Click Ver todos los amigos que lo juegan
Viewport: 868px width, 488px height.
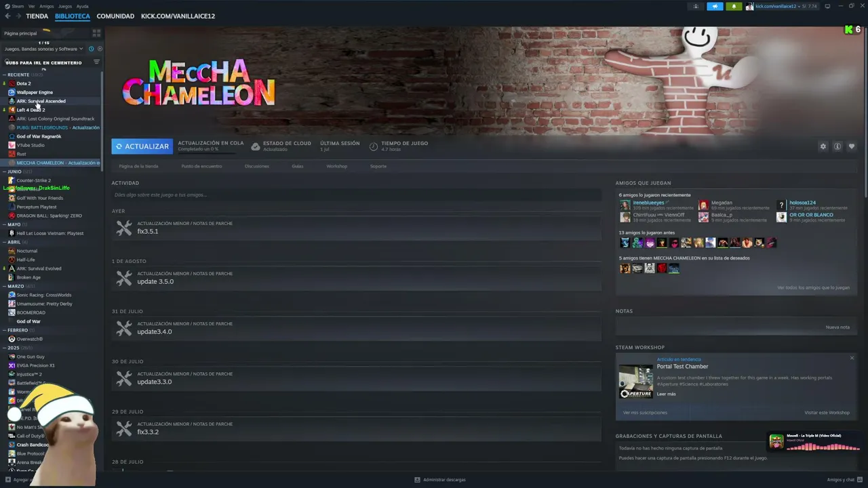[x=813, y=287]
